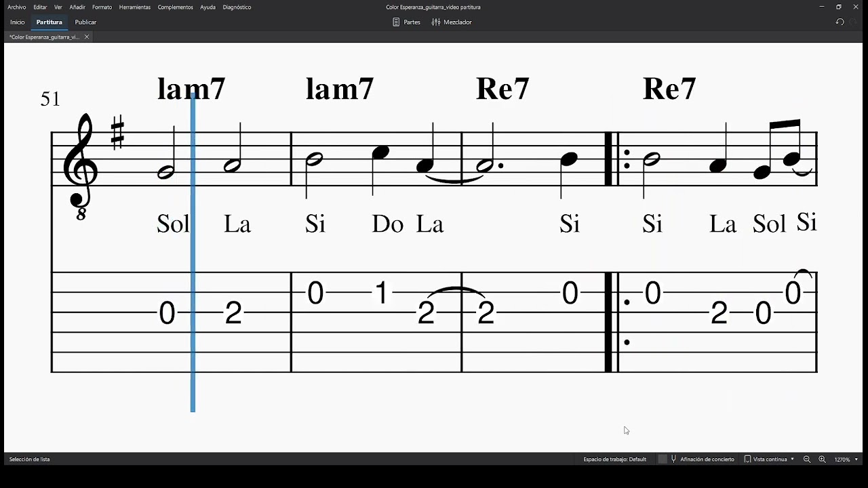
Task: Select tablature fret 1 under Do
Action: [x=382, y=293]
